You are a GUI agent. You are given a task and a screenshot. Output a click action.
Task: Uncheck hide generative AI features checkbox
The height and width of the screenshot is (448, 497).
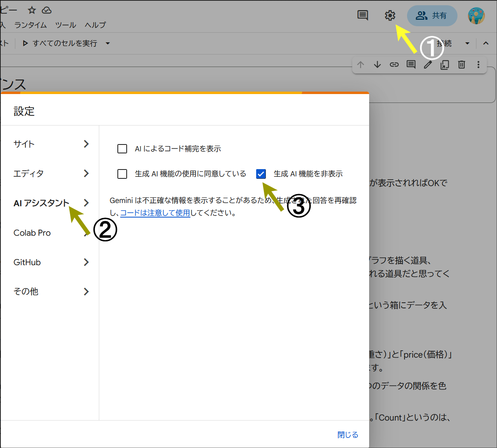pyautogui.click(x=261, y=174)
